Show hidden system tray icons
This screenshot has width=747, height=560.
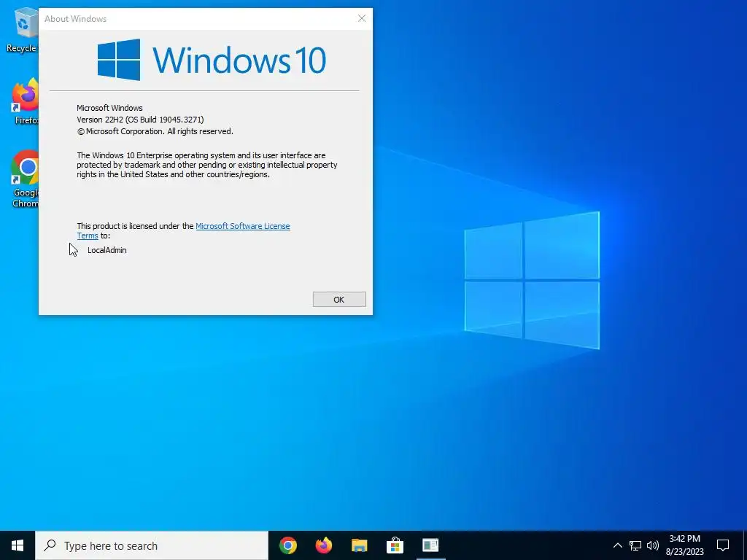pos(617,545)
